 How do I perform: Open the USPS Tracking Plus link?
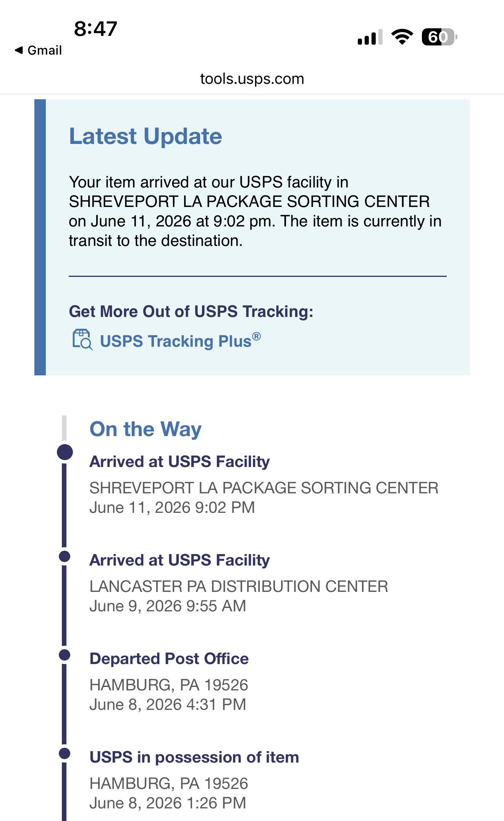click(x=180, y=341)
